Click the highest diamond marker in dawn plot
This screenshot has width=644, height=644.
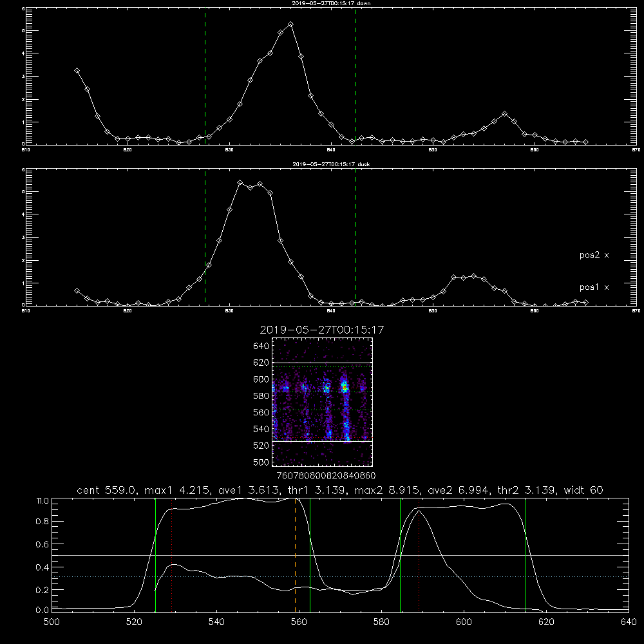[291, 24]
